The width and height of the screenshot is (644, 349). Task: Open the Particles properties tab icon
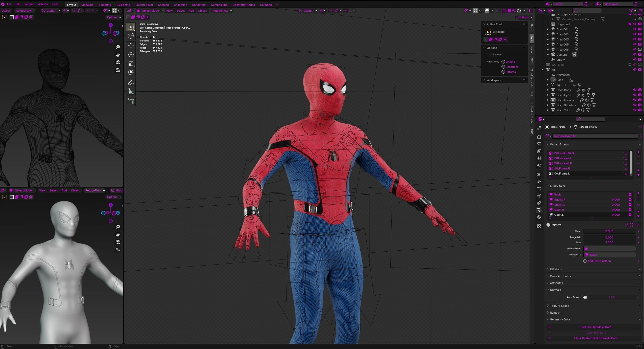coord(539,189)
